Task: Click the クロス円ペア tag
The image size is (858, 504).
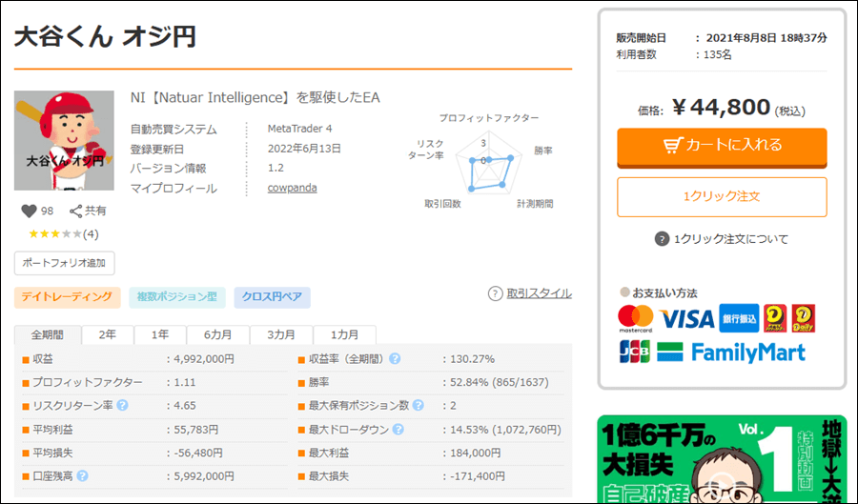Action: 272,297
